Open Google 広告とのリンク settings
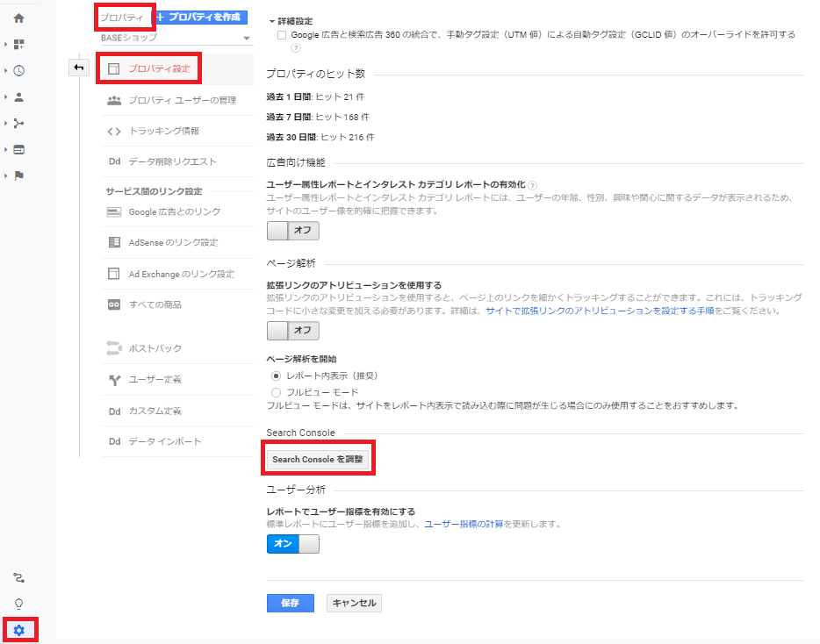Image resolution: width=820 pixels, height=644 pixels. point(174,211)
